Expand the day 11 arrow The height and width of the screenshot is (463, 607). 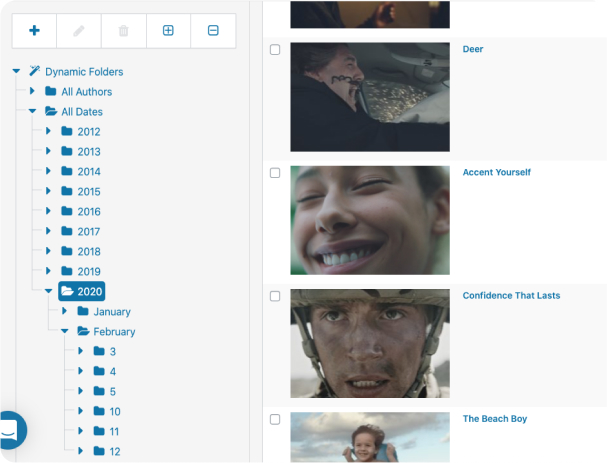click(81, 430)
